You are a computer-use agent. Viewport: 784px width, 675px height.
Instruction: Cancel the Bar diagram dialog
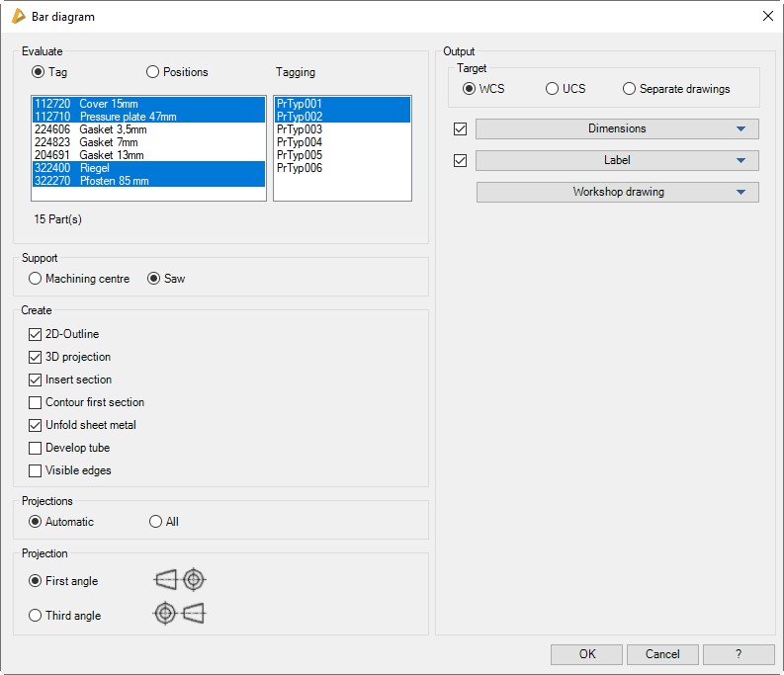tap(662, 654)
